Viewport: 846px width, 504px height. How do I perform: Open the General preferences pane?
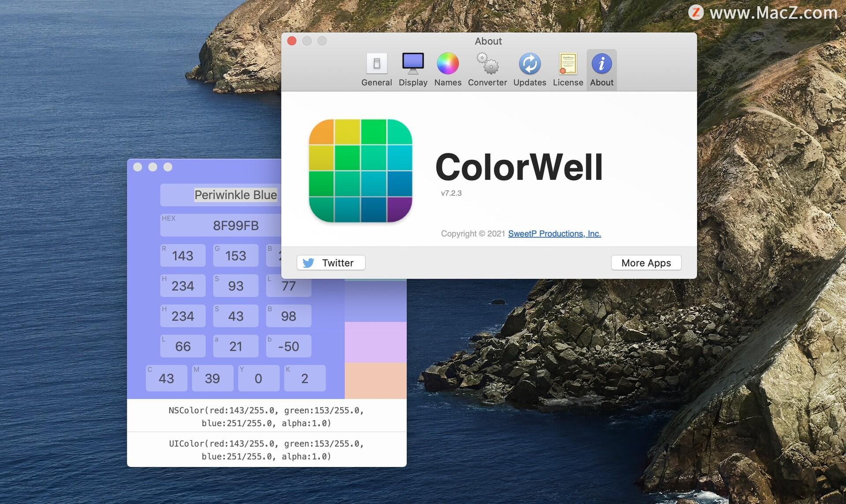point(376,70)
